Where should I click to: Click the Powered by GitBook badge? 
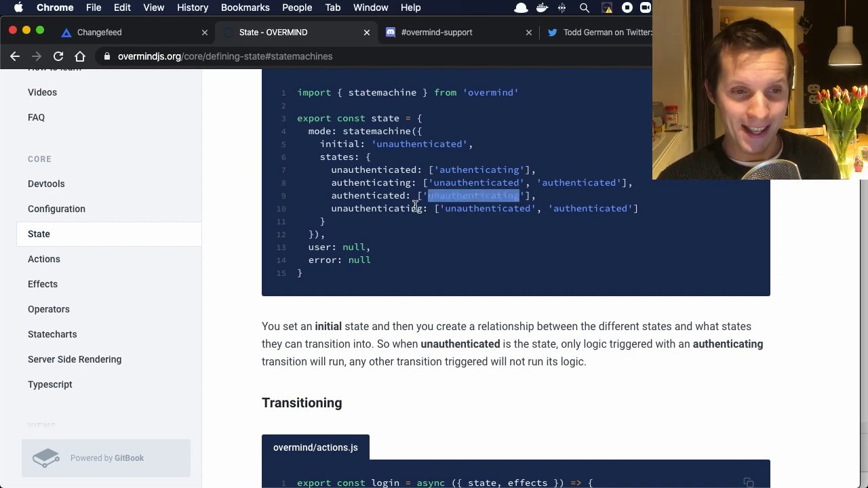click(106, 458)
